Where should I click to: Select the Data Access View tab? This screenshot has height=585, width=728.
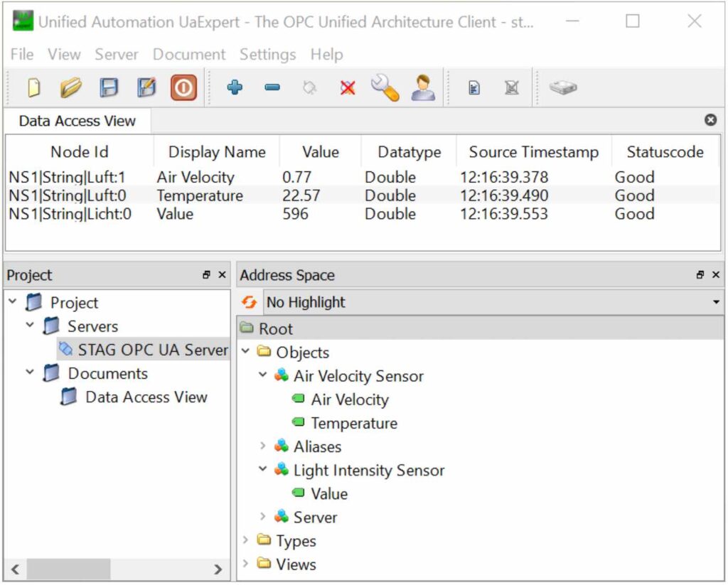click(77, 121)
